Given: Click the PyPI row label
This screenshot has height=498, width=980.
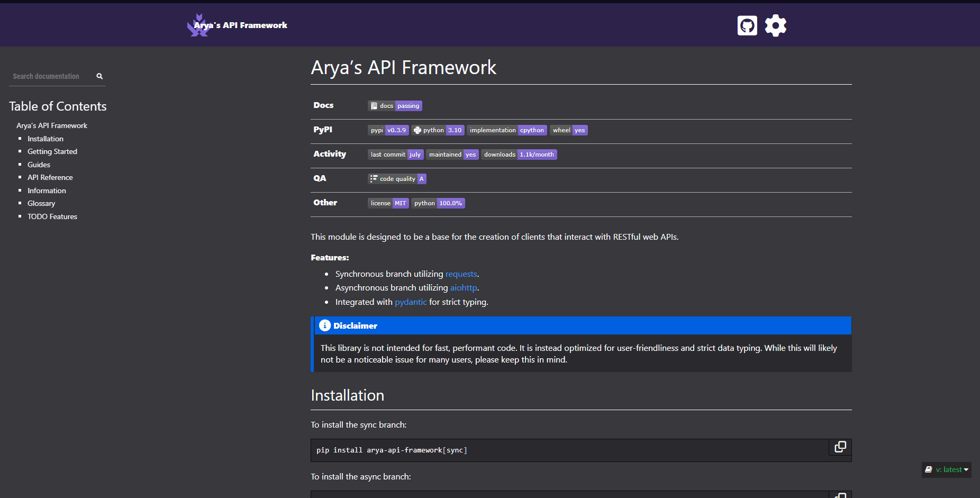Looking at the screenshot, I should click(x=323, y=130).
